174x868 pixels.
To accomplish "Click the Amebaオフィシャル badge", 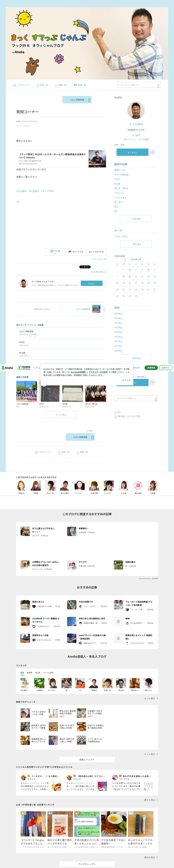I will click(x=136, y=130).
